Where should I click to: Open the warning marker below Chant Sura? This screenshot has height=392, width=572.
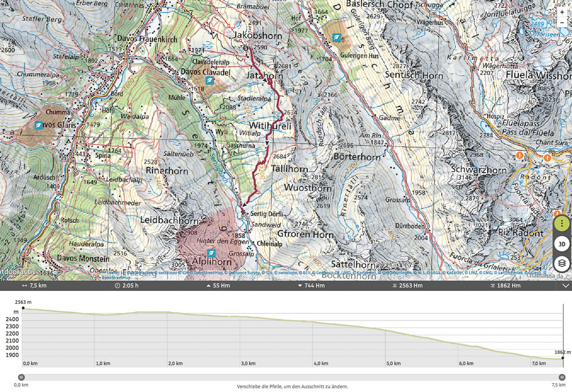click(547, 158)
